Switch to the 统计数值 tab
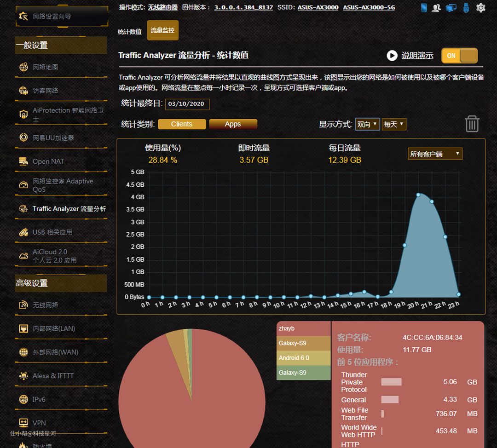This screenshot has height=448, width=497. pos(129,32)
